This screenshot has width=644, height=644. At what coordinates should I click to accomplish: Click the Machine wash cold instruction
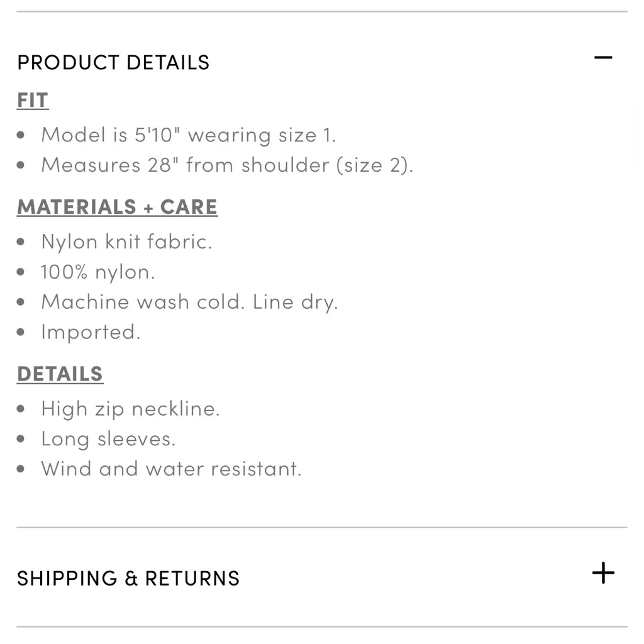[x=190, y=302]
